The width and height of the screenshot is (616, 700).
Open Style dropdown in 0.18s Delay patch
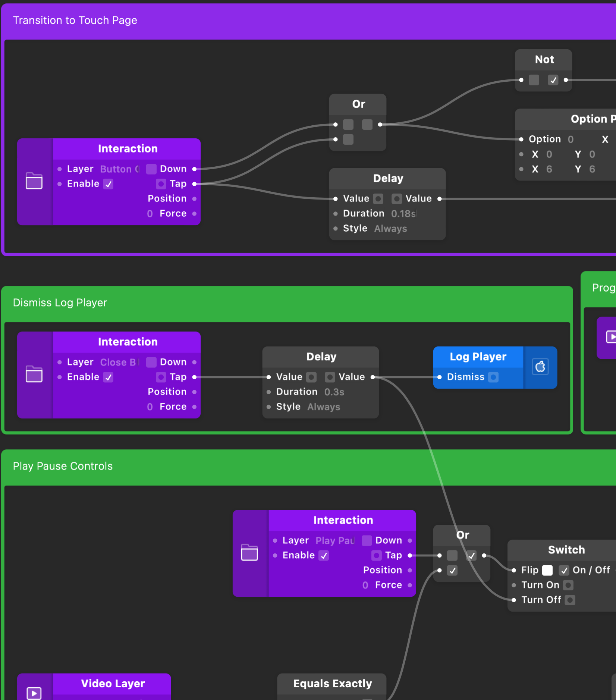coord(390,229)
